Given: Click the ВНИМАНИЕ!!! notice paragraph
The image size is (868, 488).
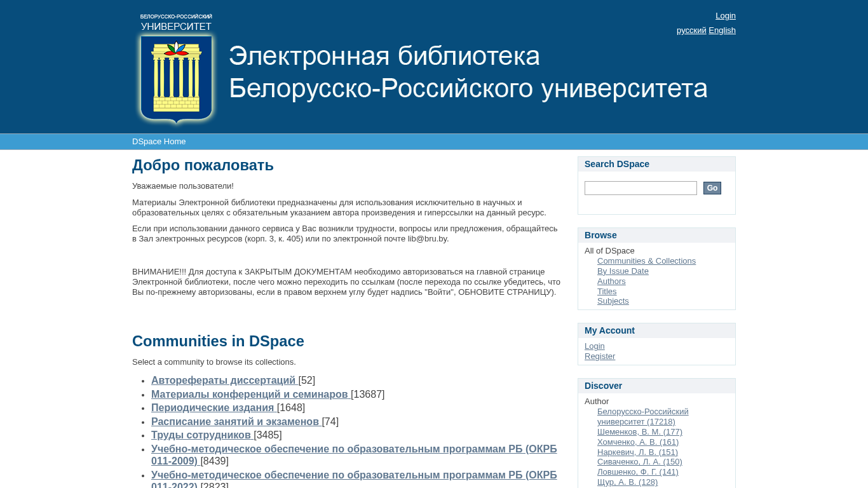Looking at the screenshot, I should pyautogui.click(x=346, y=282).
